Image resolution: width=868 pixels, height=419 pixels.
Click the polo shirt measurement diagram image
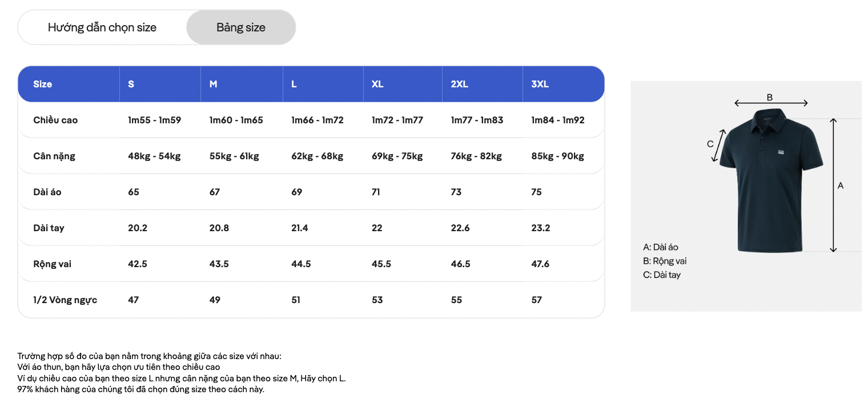click(746, 196)
